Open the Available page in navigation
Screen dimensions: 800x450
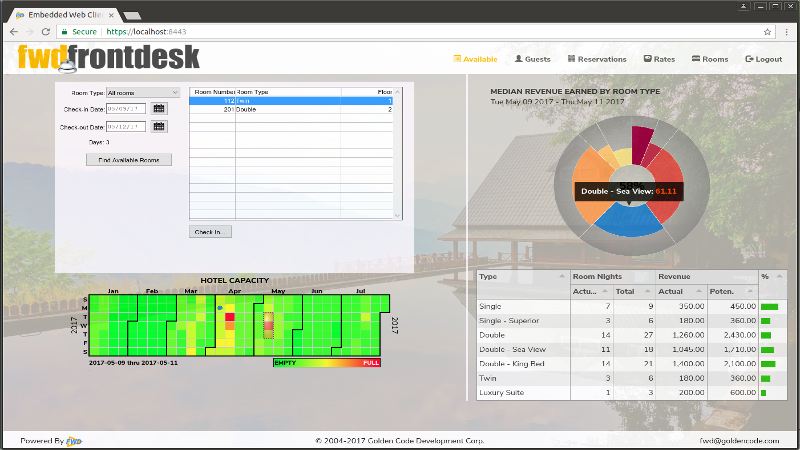(475, 59)
